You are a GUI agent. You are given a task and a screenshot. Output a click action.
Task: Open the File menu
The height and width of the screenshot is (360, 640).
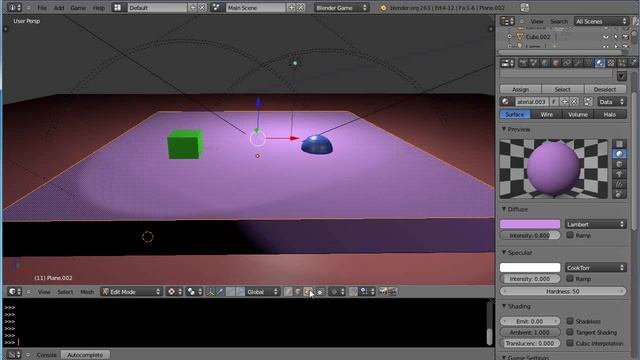coord(42,8)
